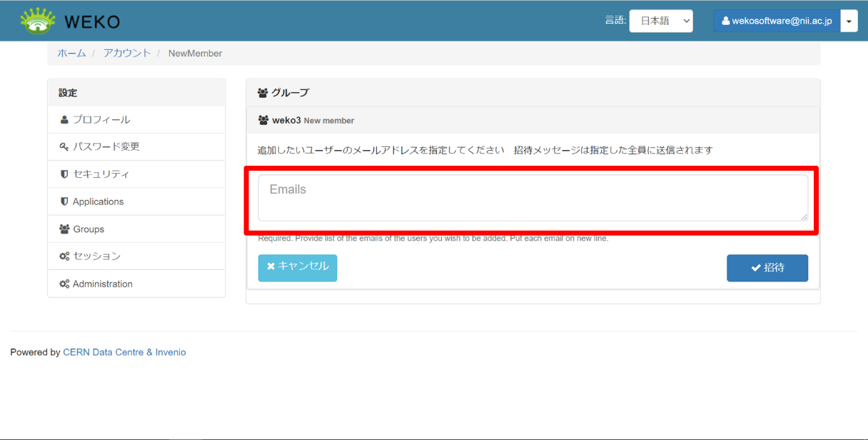Click the key icon for password change
868x440 pixels.
[x=64, y=147]
